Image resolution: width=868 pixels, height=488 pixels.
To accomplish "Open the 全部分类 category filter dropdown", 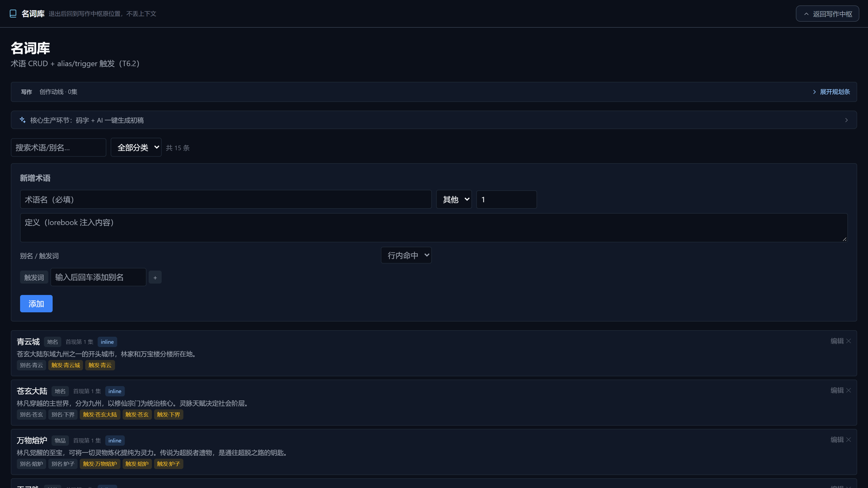I will click(x=136, y=147).
